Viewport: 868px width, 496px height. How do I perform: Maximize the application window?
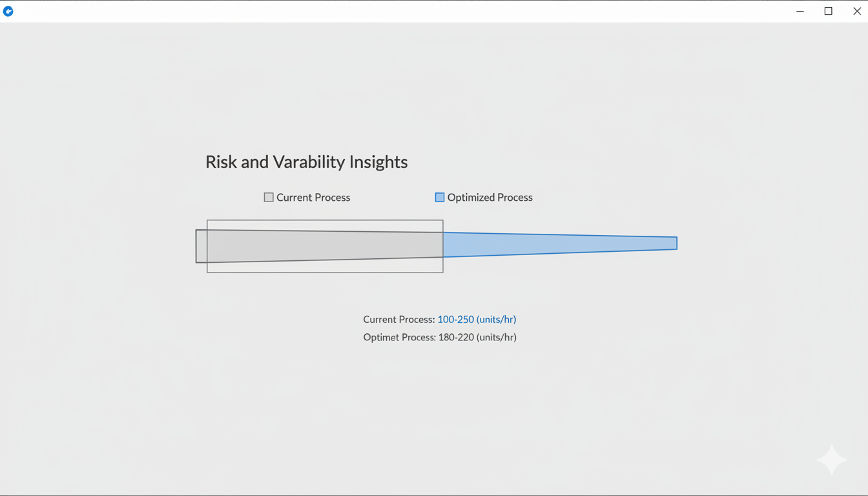click(x=828, y=11)
